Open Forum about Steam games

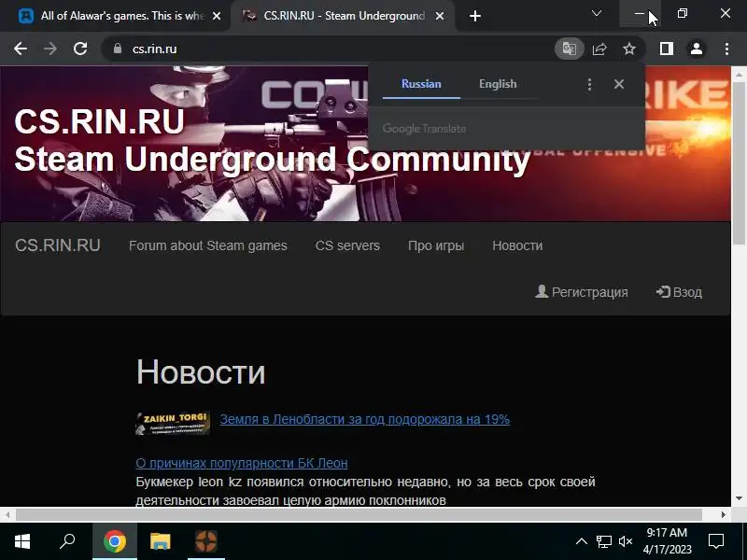tap(207, 245)
